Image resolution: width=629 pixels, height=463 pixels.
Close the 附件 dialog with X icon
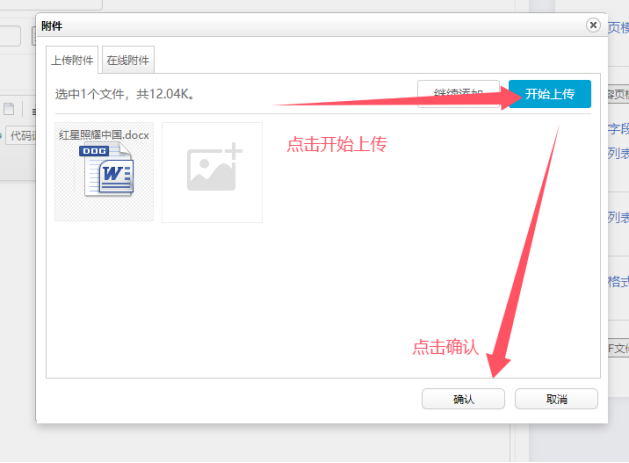point(593,25)
